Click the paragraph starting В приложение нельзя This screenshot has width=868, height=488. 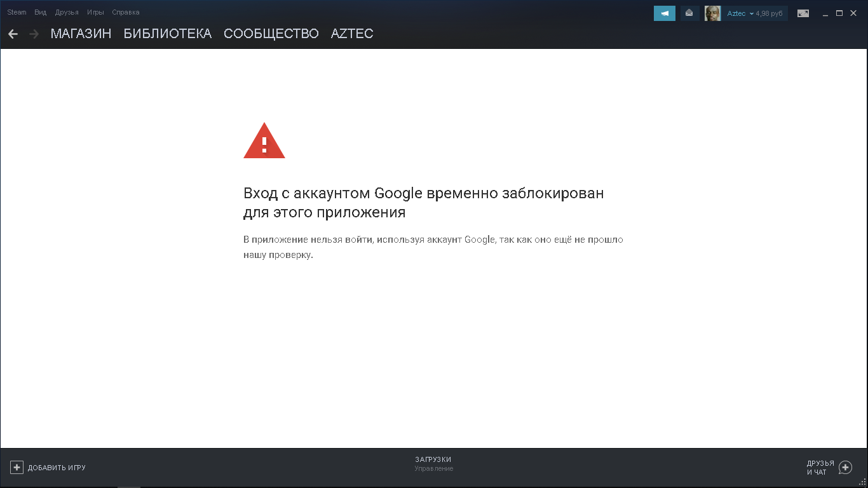coord(433,247)
